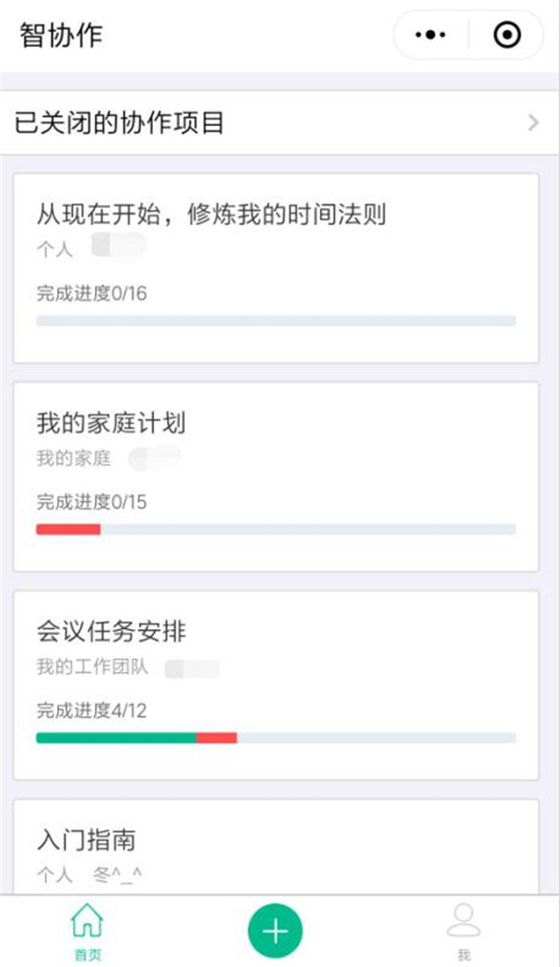
Task: Open the 会议任务安排 project title
Action: pos(111,632)
